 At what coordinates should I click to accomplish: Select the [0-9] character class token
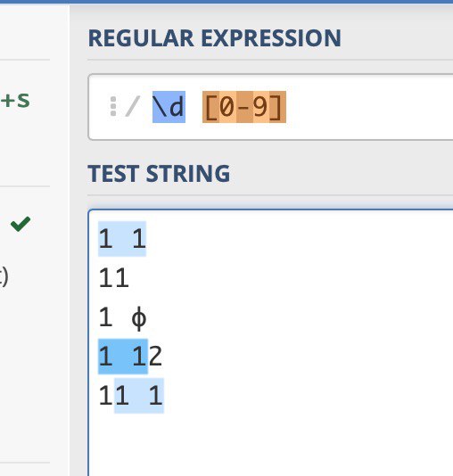pos(244,107)
